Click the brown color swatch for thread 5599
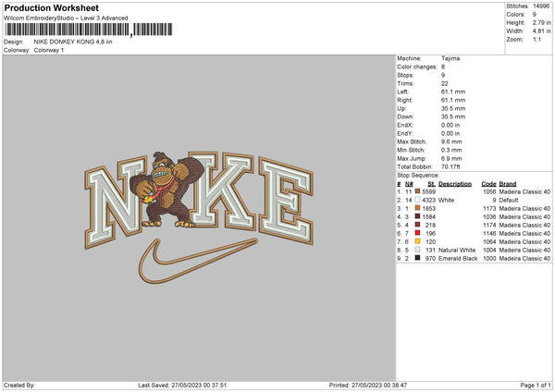 point(417,191)
